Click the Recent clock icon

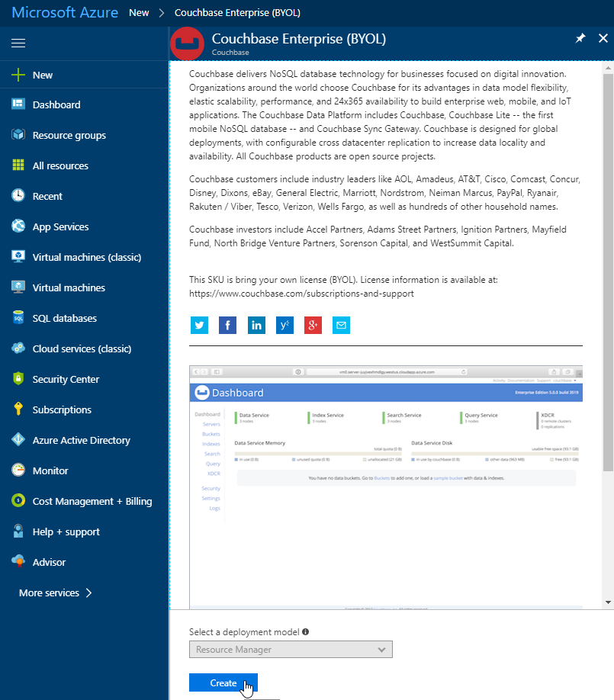[18, 195]
